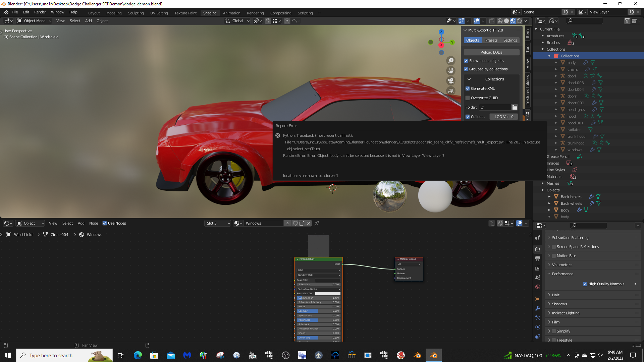Toggle fake user shield for Windows material

click(x=295, y=223)
